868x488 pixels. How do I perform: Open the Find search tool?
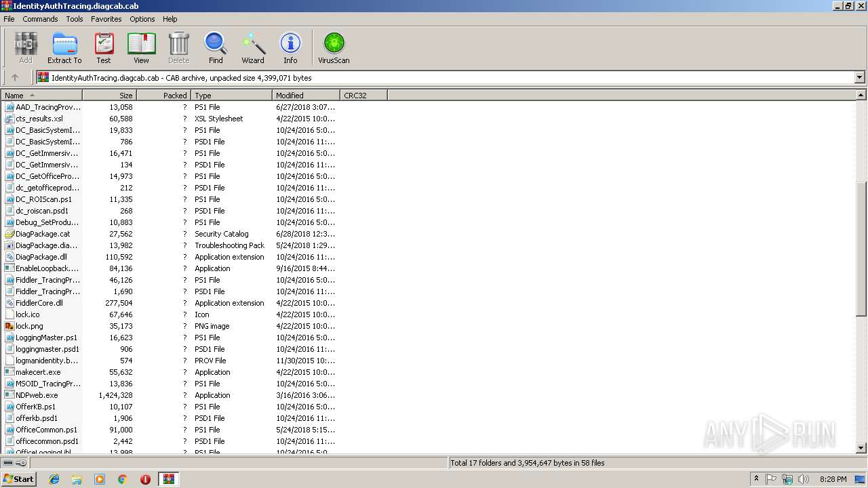point(216,48)
